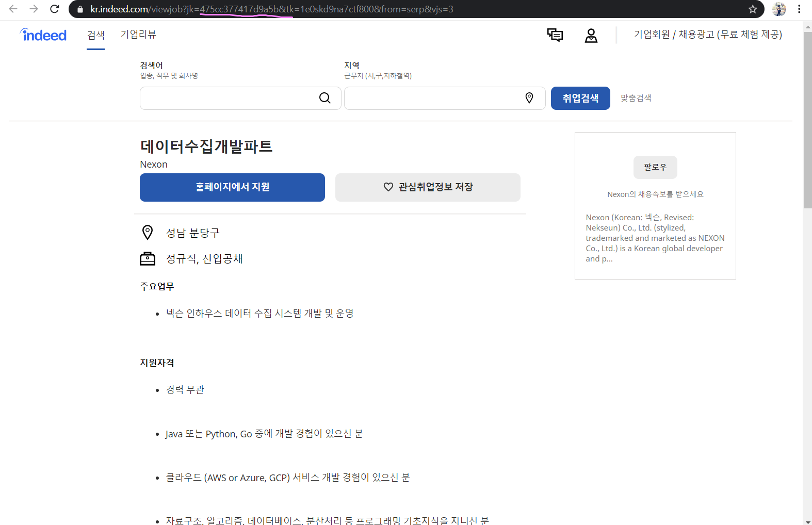Bookmark this page with the star icon
The width and height of the screenshot is (812, 525).
pyautogui.click(x=753, y=9)
